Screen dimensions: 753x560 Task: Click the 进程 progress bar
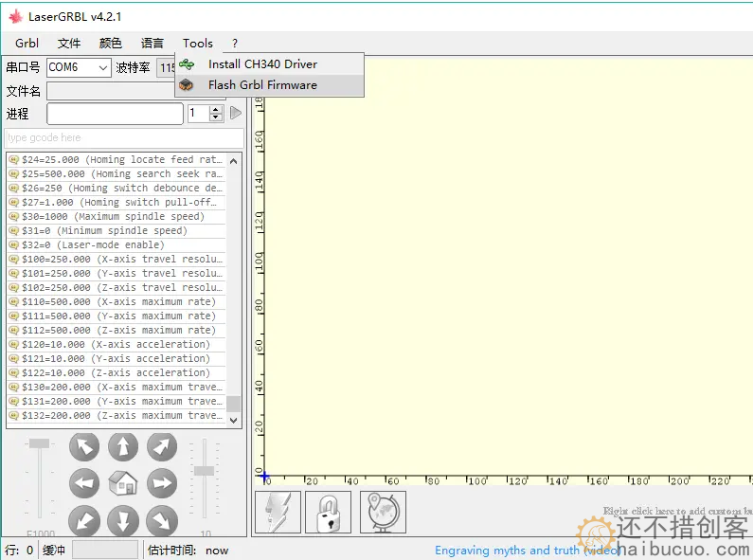click(x=115, y=114)
